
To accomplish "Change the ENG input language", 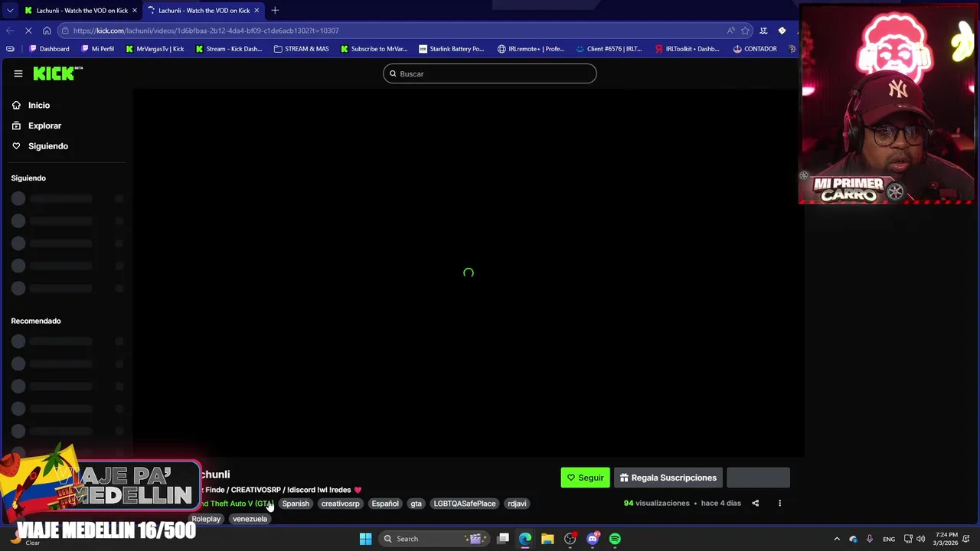I will (889, 539).
